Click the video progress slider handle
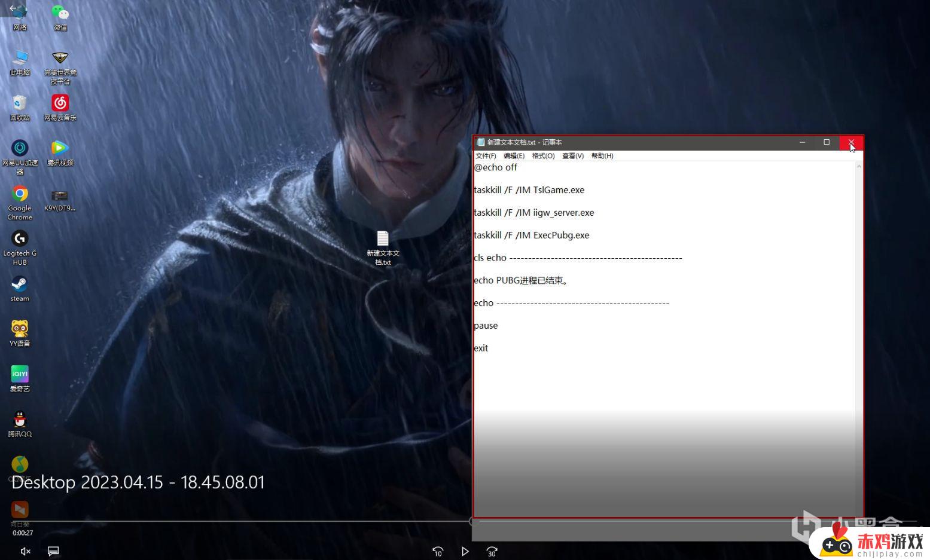930x560 pixels. pos(473,521)
